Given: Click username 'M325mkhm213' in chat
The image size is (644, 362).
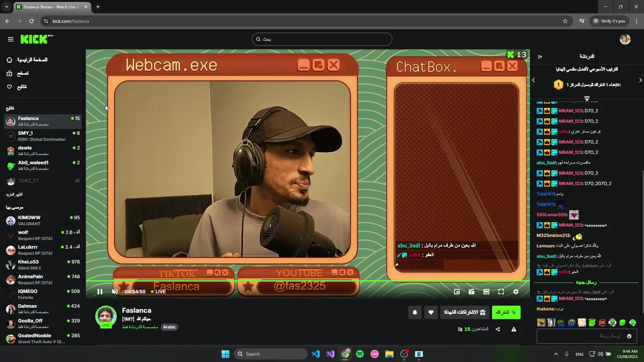Looking at the screenshot, I should coord(553,235).
